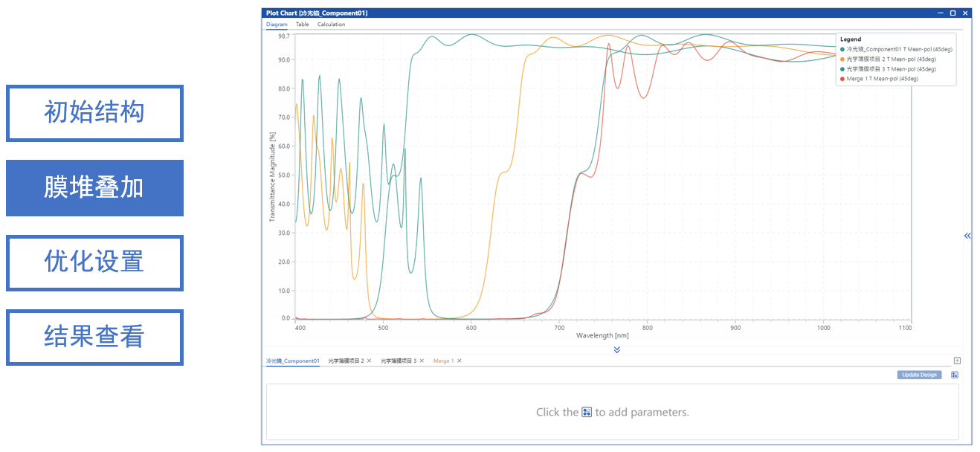The height and width of the screenshot is (452, 980).
Task: Close the 光学薄膜项目 2 tab
Action: tap(369, 361)
